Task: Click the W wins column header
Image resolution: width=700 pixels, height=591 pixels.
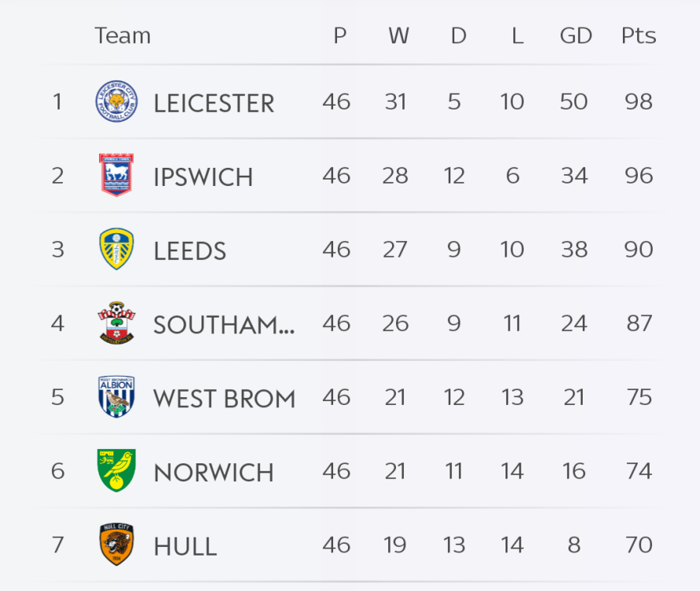Action: (x=398, y=35)
